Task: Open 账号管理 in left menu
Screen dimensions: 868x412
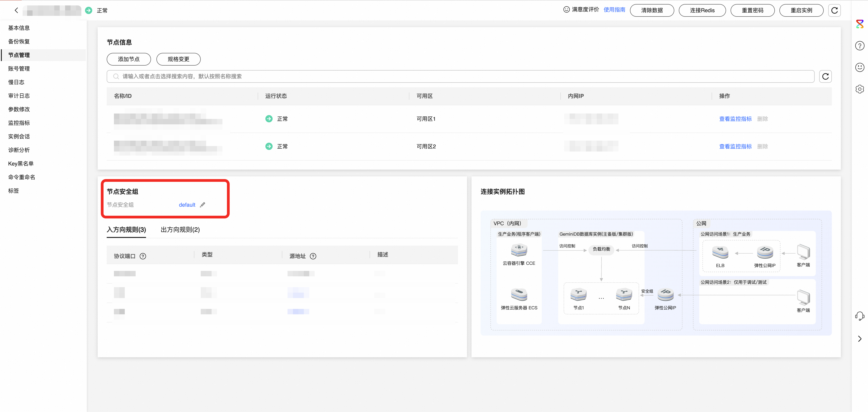Action: (19, 69)
